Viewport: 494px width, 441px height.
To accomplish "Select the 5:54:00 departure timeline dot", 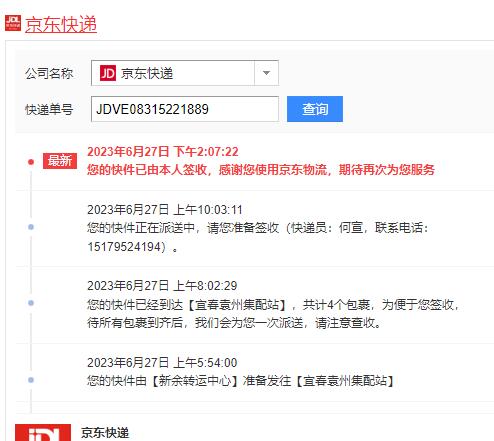I will (x=31, y=380).
